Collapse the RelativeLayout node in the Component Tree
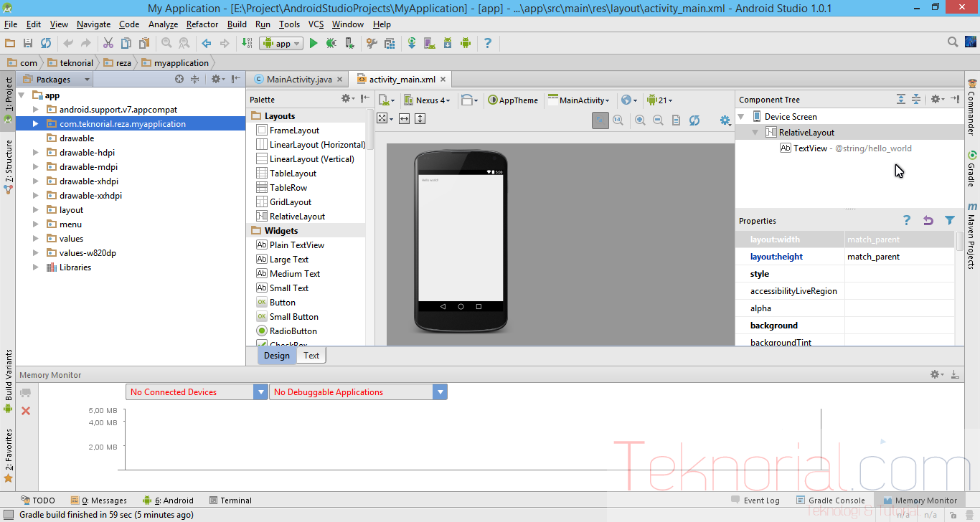 (x=755, y=133)
